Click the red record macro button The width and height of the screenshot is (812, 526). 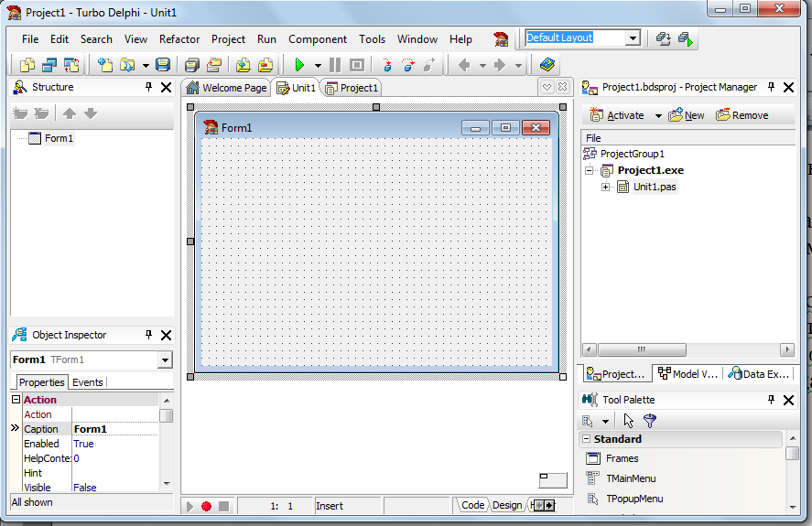(206, 506)
